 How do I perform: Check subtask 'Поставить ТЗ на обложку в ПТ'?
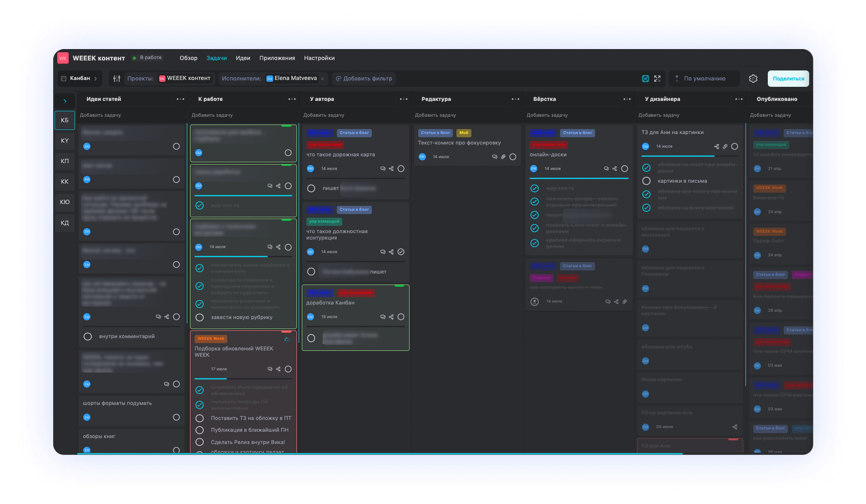tap(200, 418)
